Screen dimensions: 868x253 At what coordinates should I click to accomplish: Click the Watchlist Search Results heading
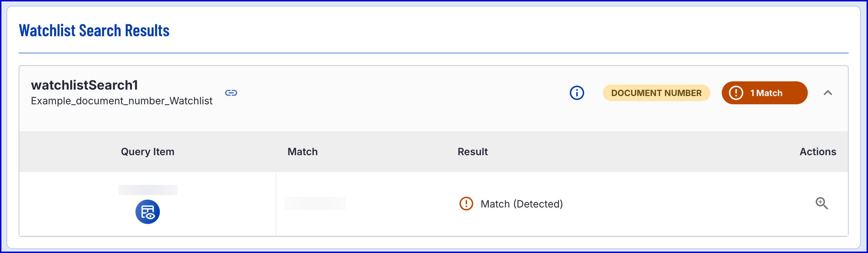94,31
